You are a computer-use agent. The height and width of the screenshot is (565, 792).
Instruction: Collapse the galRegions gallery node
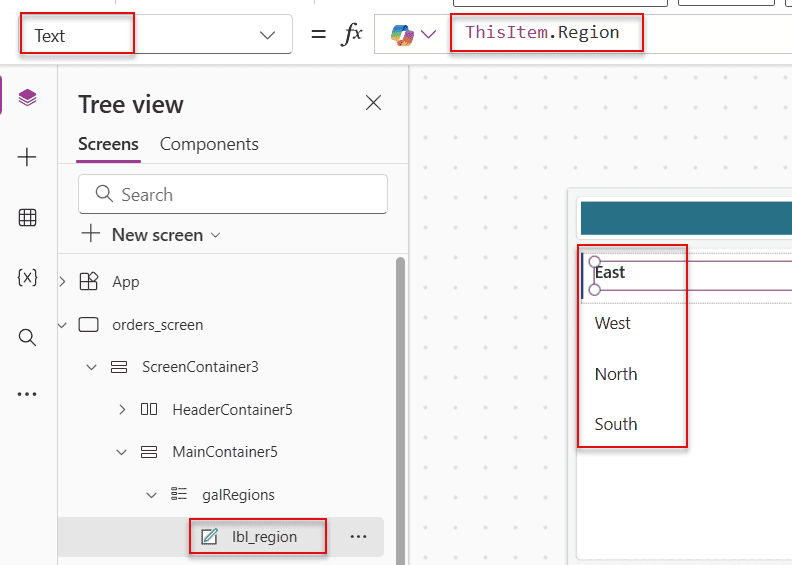pos(151,495)
